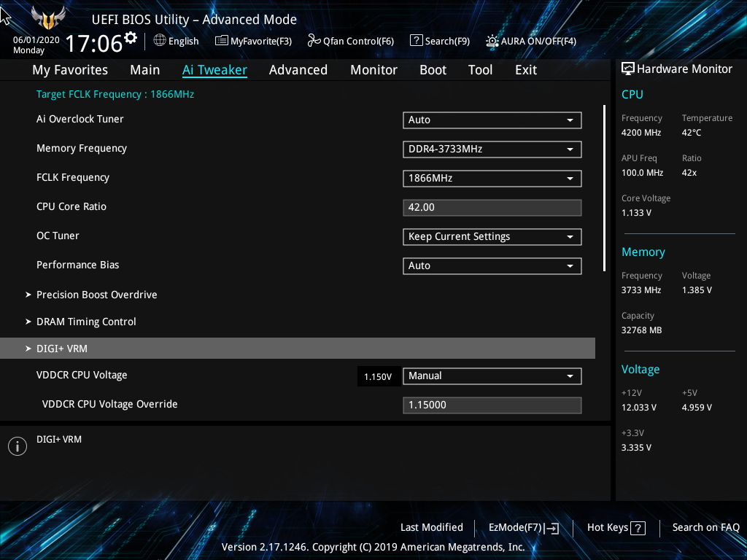Select the CPU Core Ratio label
The image size is (747, 560).
point(71,206)
